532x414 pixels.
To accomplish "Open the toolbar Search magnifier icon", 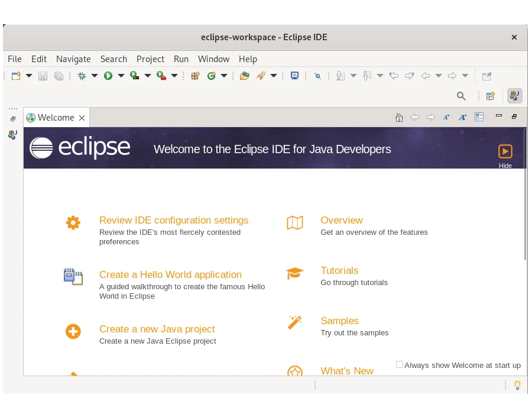I will pyautogui.click(x=461, y=96).
